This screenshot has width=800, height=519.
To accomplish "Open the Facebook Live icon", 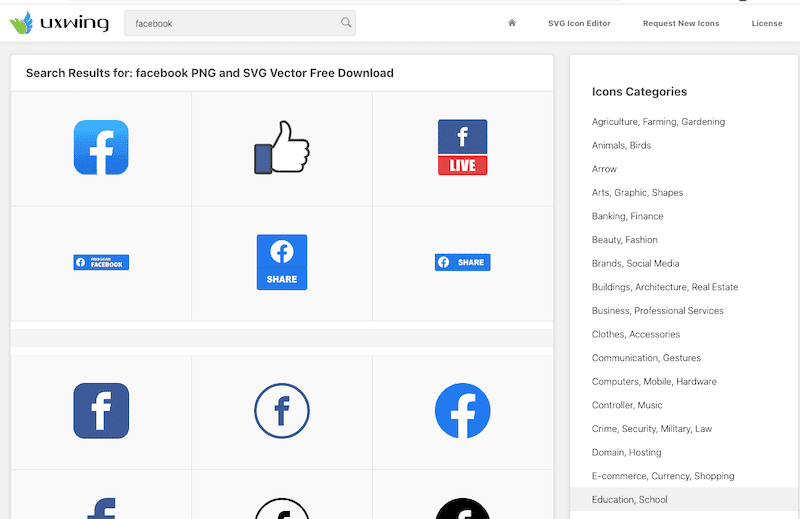I will (462, 148).
